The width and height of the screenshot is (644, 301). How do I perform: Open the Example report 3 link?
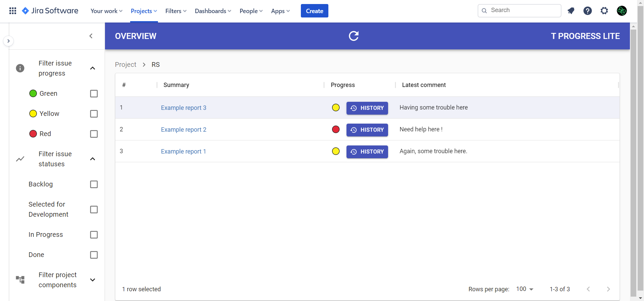point(183,108)
